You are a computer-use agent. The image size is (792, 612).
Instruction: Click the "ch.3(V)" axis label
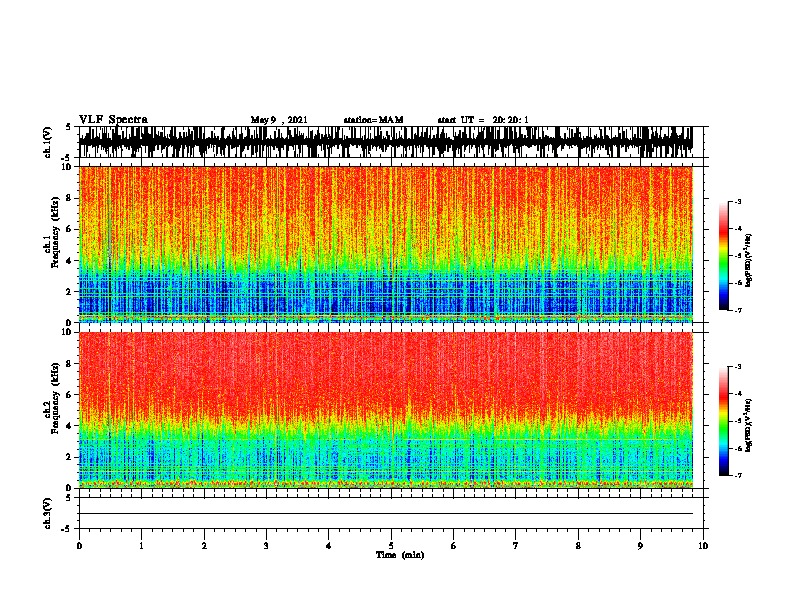tap(48, 514)
